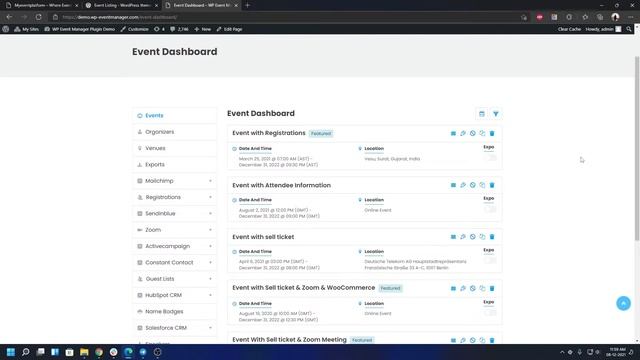The width and height of the screenshot is (640, 360).
Task: Click the add event icon beside Event Dashboard heading
Action: (482, 114)
